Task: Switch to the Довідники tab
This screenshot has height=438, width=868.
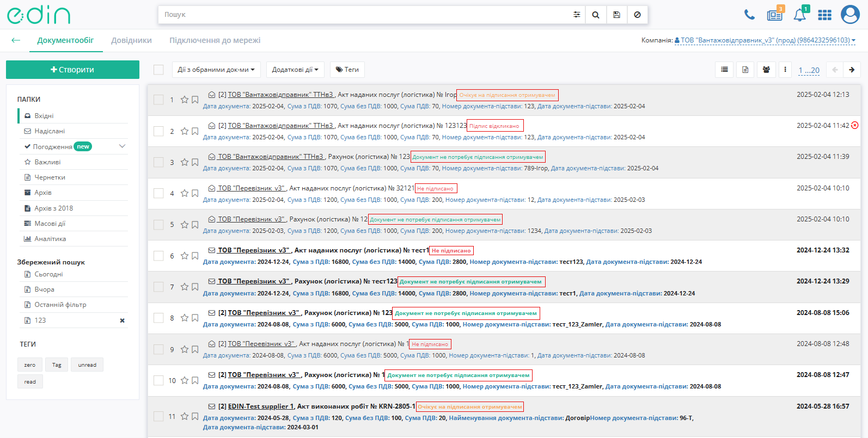Action: (x=131, y=40)
